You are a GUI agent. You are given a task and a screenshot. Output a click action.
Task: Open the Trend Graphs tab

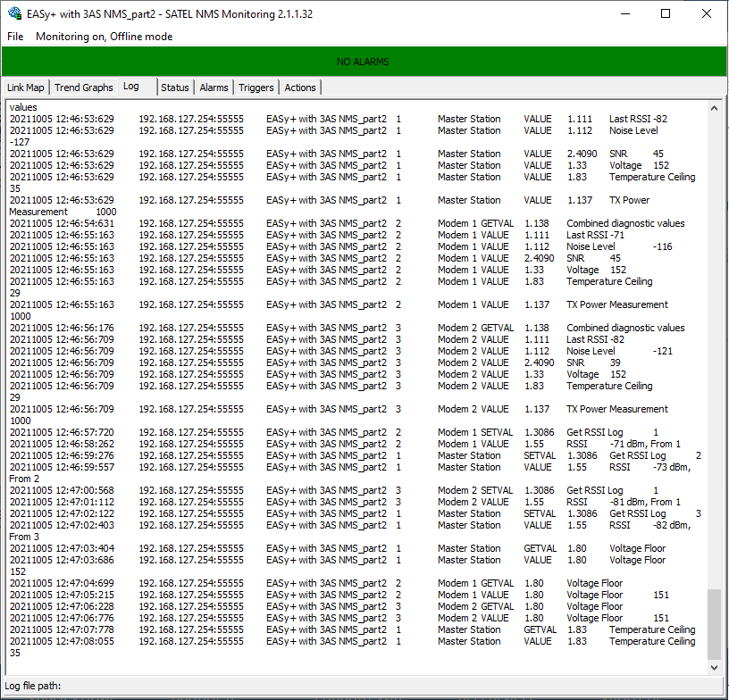[84, 87]
